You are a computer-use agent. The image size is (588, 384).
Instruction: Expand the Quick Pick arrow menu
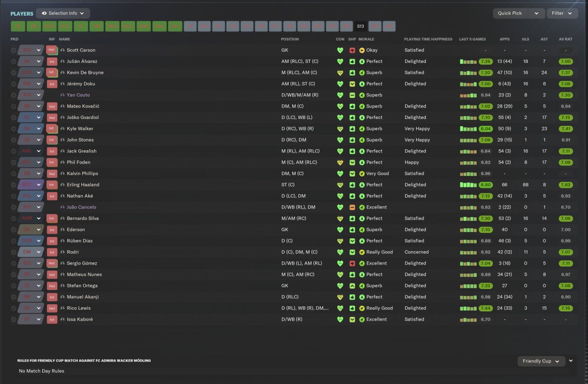tap(537, 13)
